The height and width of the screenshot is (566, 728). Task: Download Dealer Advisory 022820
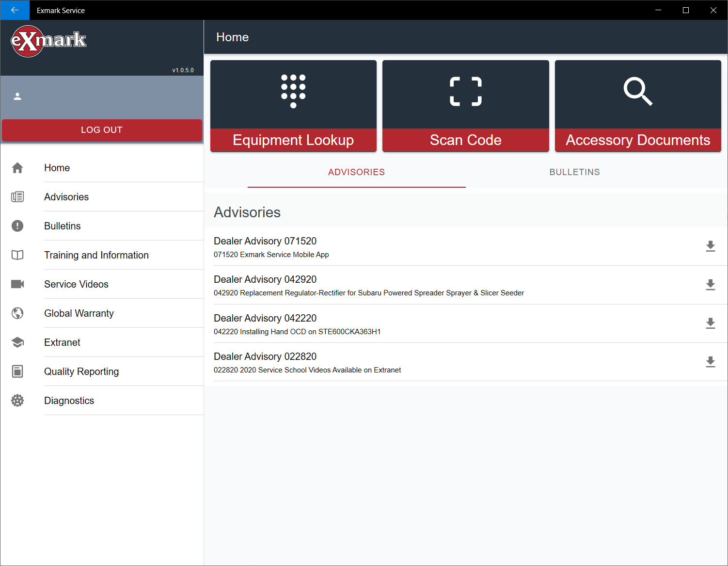[711, 362]
